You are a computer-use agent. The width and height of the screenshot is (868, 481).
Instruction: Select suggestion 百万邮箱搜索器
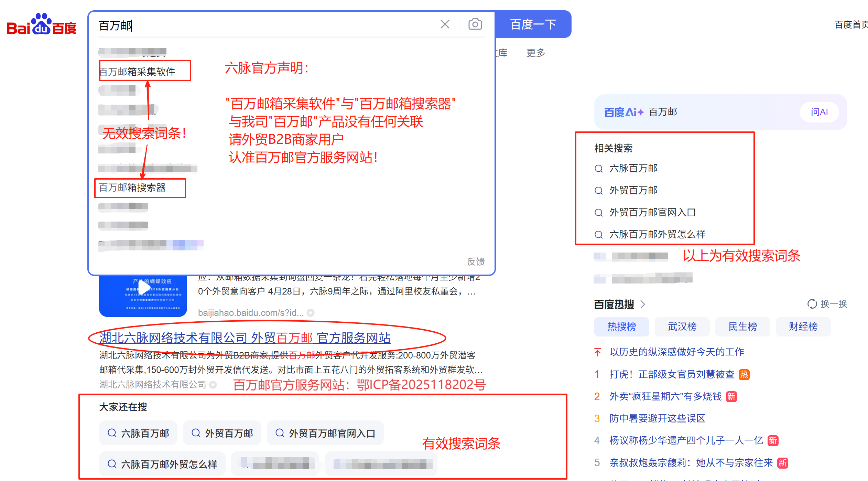132,188
